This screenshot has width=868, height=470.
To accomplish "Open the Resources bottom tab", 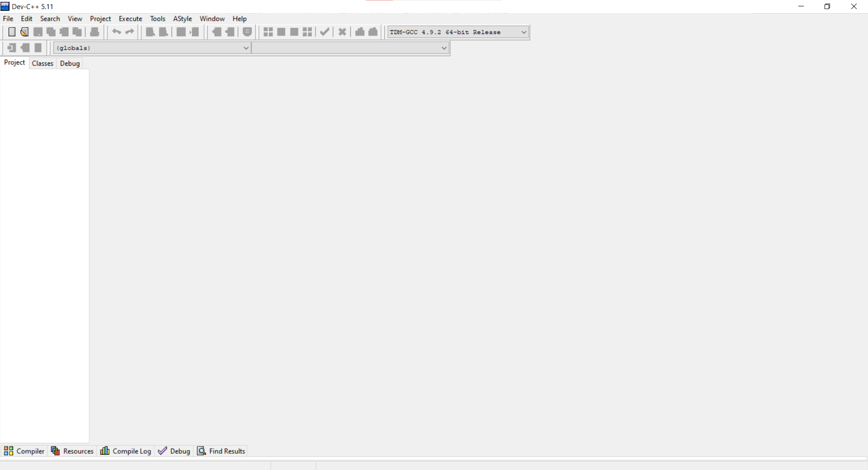I will coord(72,451).
